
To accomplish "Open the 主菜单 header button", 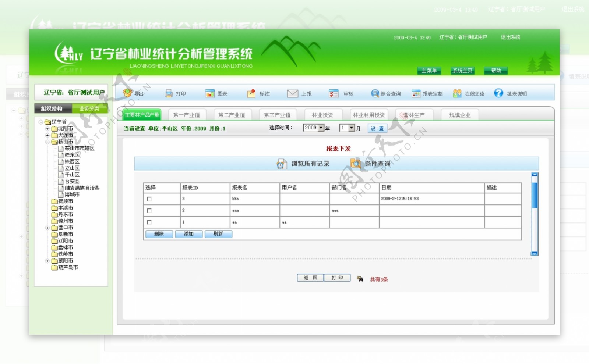I will 429,71.
